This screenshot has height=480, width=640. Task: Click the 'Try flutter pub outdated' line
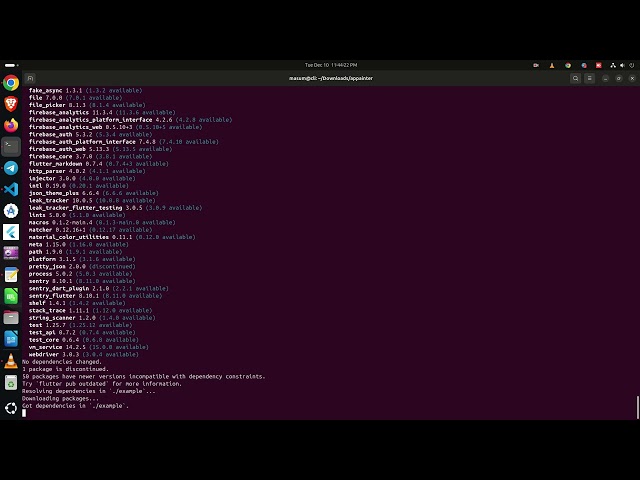pyautogui.click(x=102, y=384)
